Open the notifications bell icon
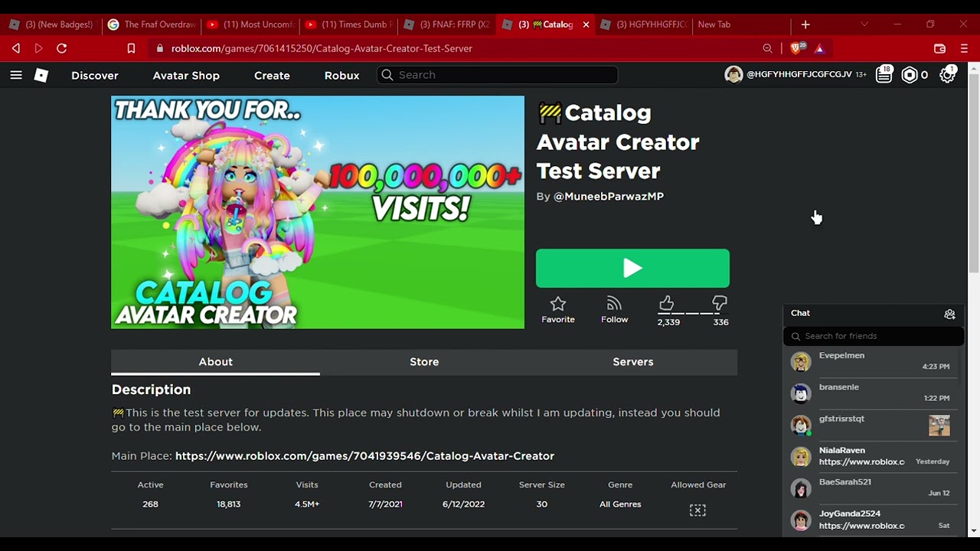 (x=884, y=75)
